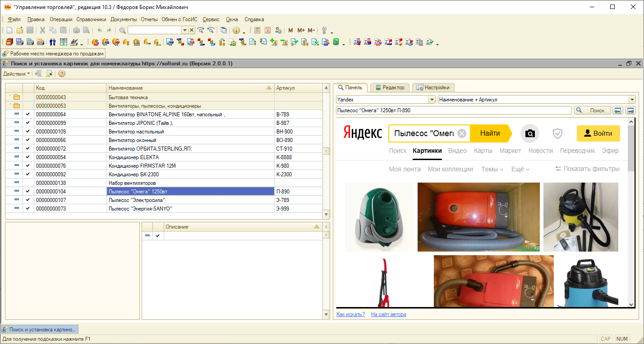
Task: Click the two blue people contractors icon
Action: pos(53,42)
